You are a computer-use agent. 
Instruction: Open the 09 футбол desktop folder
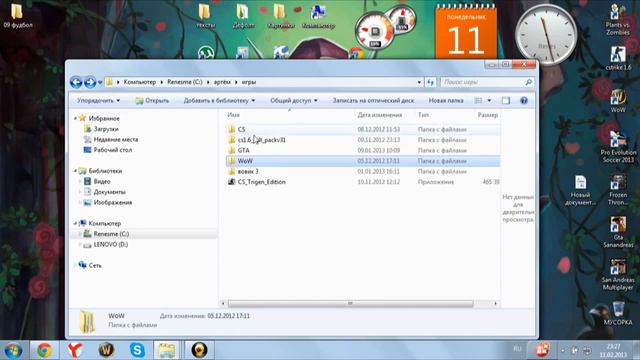[18, 15]
